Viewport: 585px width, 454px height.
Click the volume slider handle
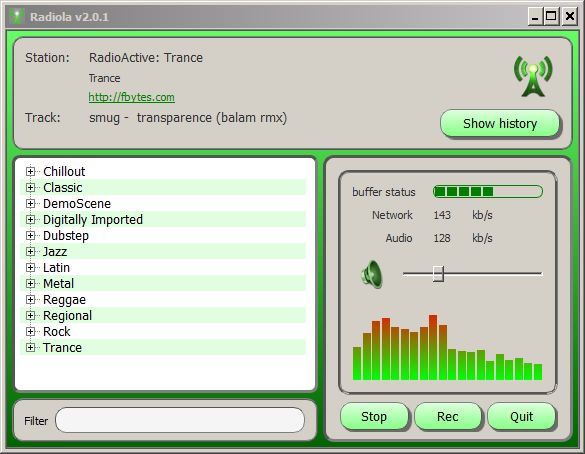[x=438, y=274]
